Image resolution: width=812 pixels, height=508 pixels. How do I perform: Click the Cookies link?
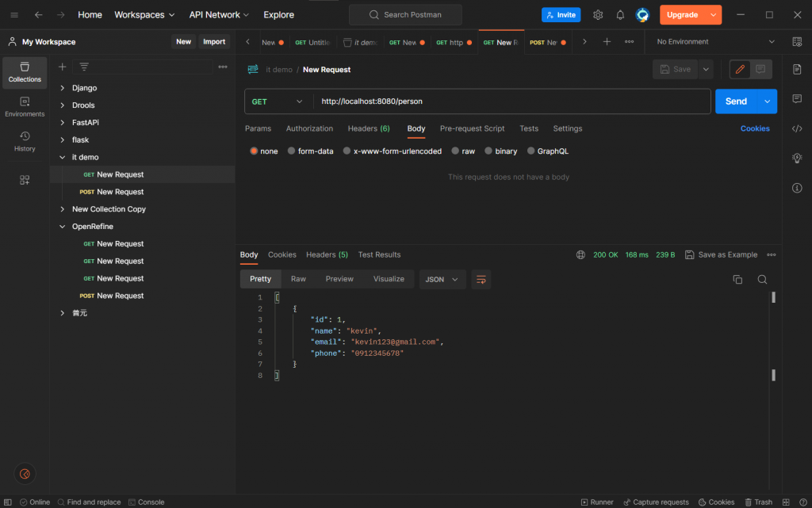[755, 128]
